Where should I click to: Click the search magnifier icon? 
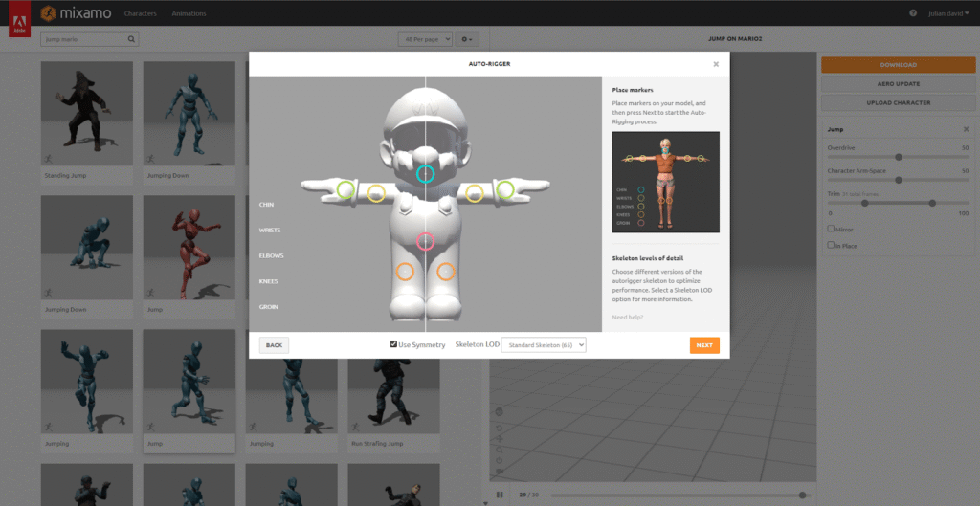click(131, 39)
